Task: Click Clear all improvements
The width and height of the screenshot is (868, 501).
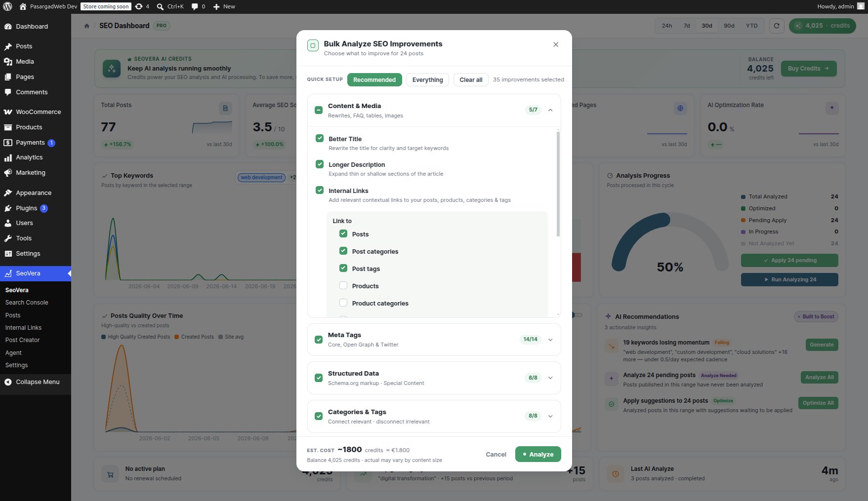Action: pyautogui.click(x=471, y=79)
